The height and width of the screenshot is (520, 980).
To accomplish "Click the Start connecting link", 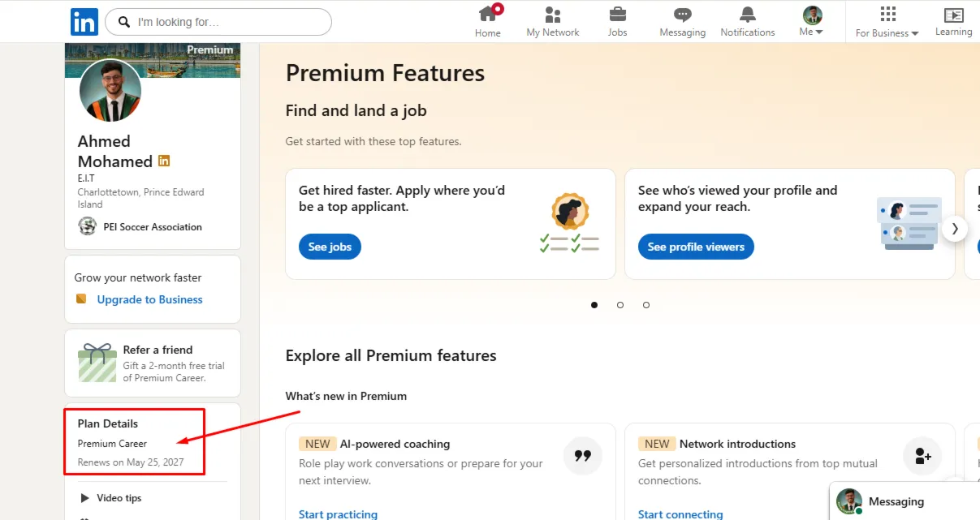I will coord(680,514).
